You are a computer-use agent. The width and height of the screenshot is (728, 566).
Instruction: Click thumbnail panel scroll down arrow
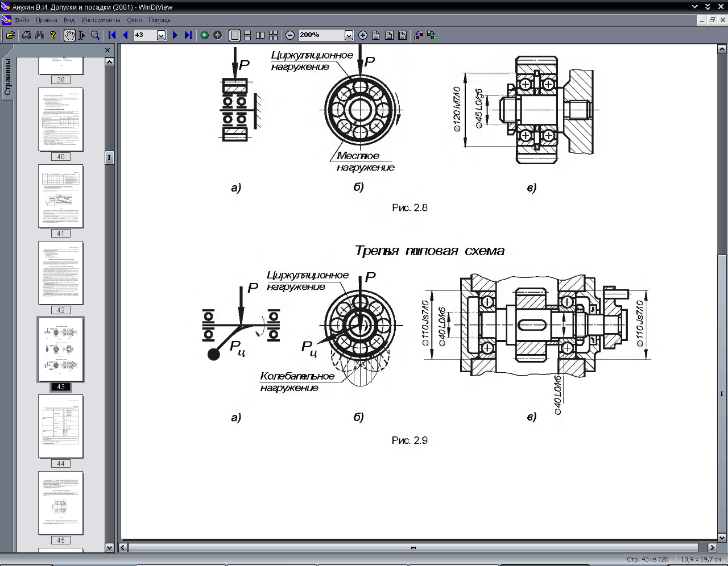pos(110,547)
